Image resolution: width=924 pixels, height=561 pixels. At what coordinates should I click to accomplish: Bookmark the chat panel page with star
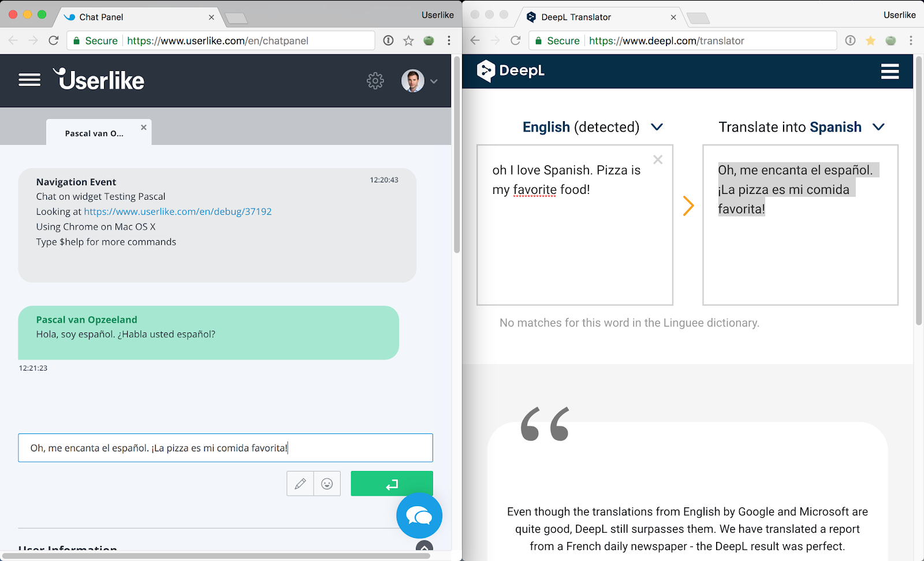tap(408, 40)
